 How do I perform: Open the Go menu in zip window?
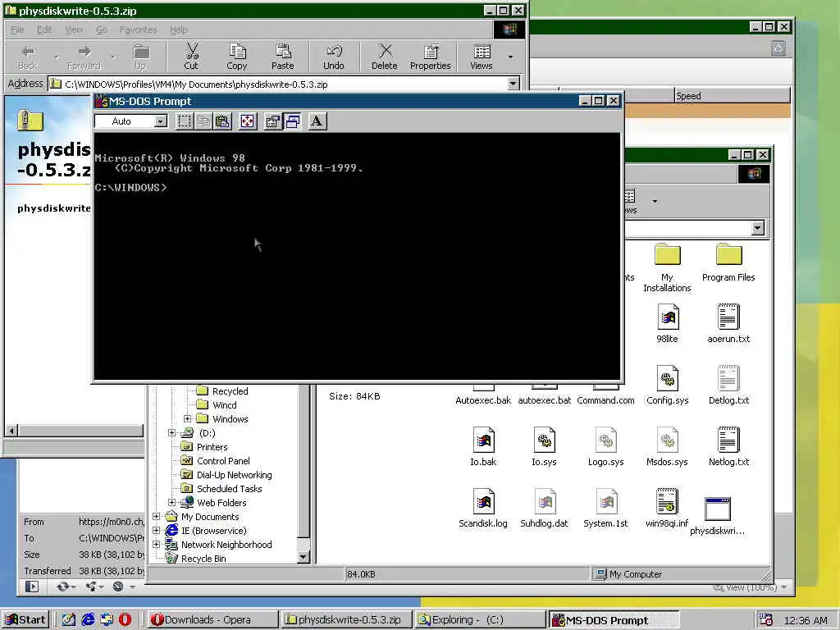coord(101,30)
